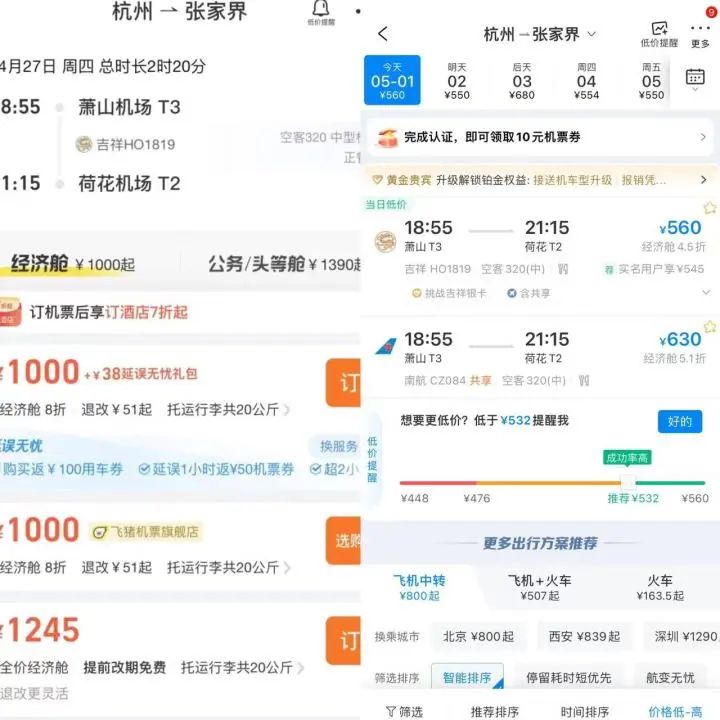The height and width of the screenshot is (720, 720).
Task: Select the 智能排序 sorting option
Action: coord(467,677)
